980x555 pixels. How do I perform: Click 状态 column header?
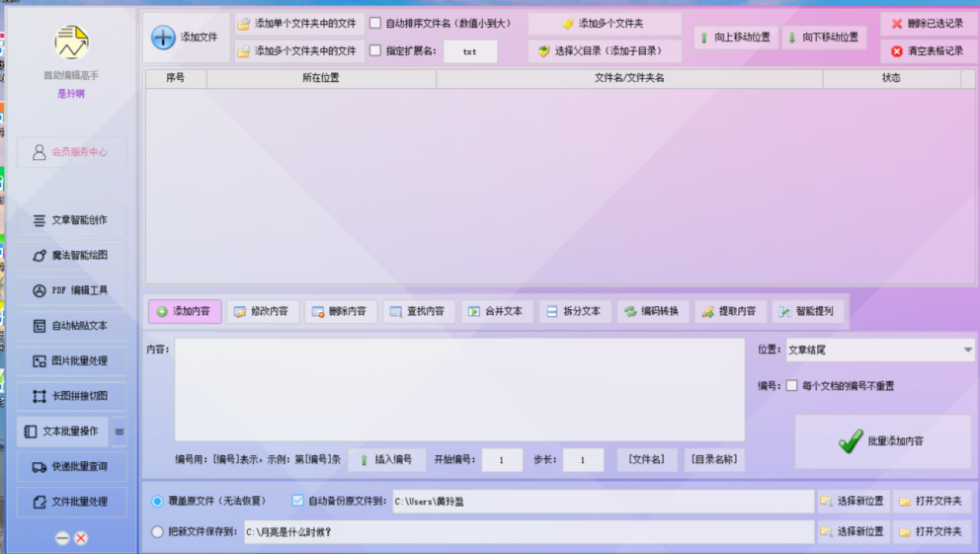click(x=892, y=78)
